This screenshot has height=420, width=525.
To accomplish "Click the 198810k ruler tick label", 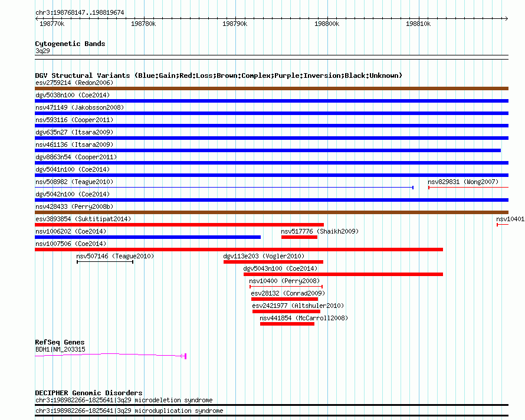I will click(418, 24).
